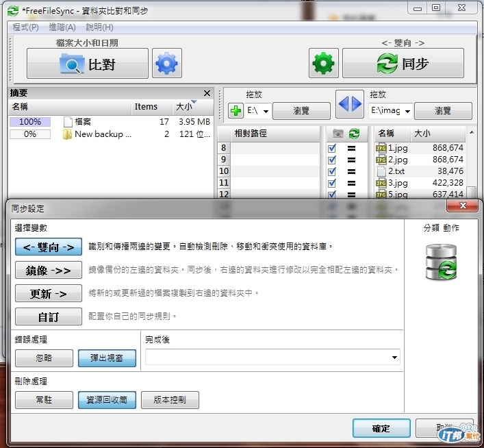Image resolution: width=484 pixels, height=448 pixels.
Task: Select file 2.txt in right list
Action: point(420,171)
